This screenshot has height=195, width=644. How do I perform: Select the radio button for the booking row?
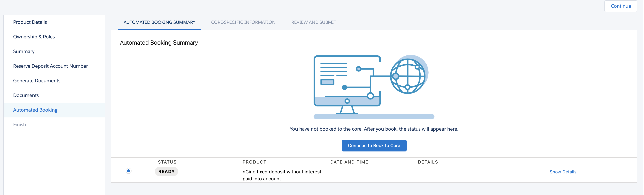point(129,171)
